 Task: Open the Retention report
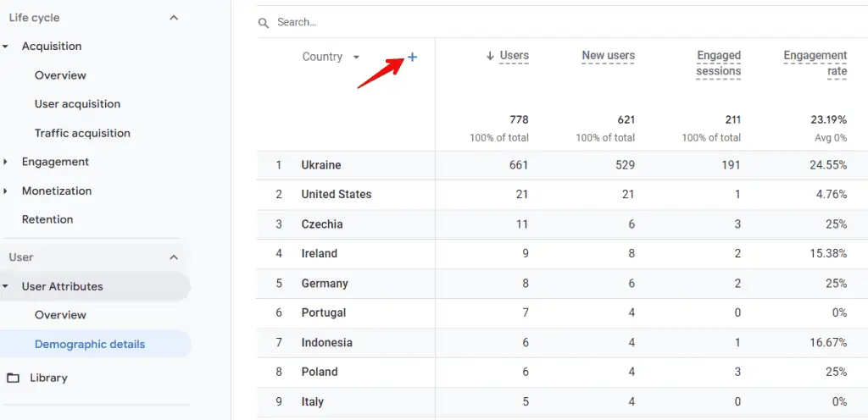pyautogui.click(x=47, y=219)
